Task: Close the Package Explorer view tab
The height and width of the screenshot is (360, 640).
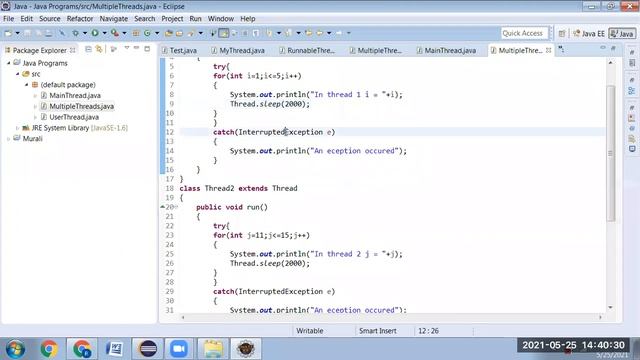Action: [x=73, y=50]
